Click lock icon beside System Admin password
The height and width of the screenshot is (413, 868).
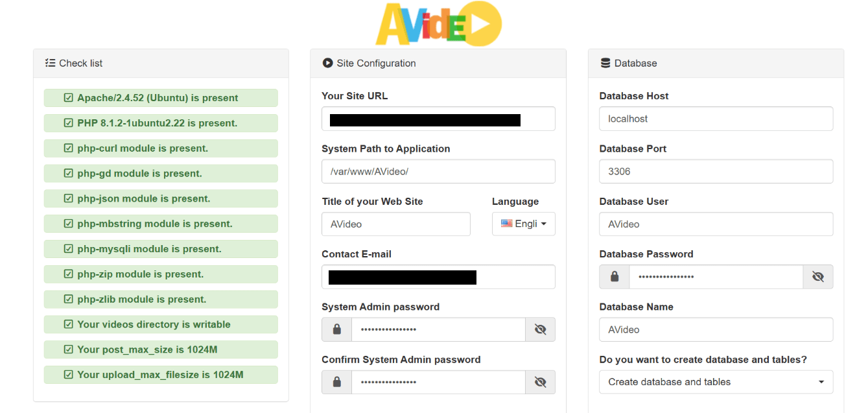(x=337, y=329)
